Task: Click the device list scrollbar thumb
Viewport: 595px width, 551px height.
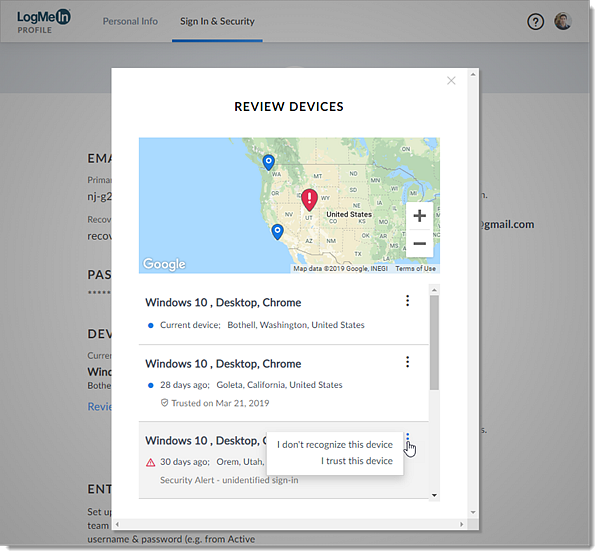Action: point(434,342)
